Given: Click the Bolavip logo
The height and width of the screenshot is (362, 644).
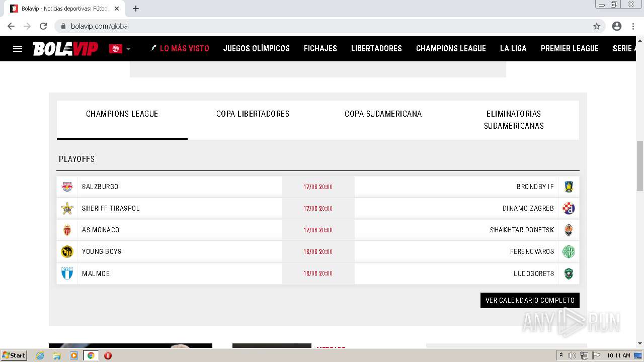Looking at the screenshot, I should click(65, 49).
